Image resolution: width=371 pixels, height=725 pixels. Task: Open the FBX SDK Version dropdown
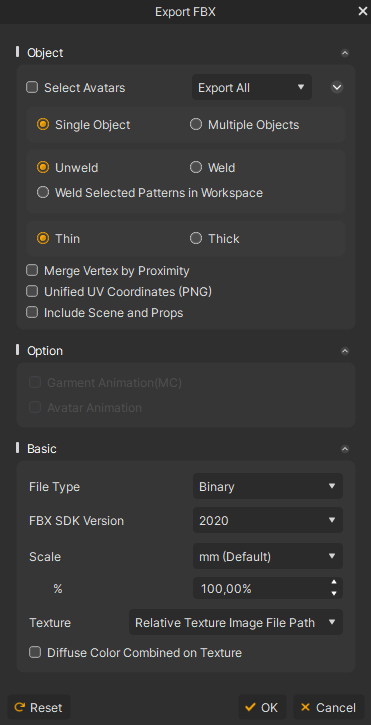(x=268, y=520)
